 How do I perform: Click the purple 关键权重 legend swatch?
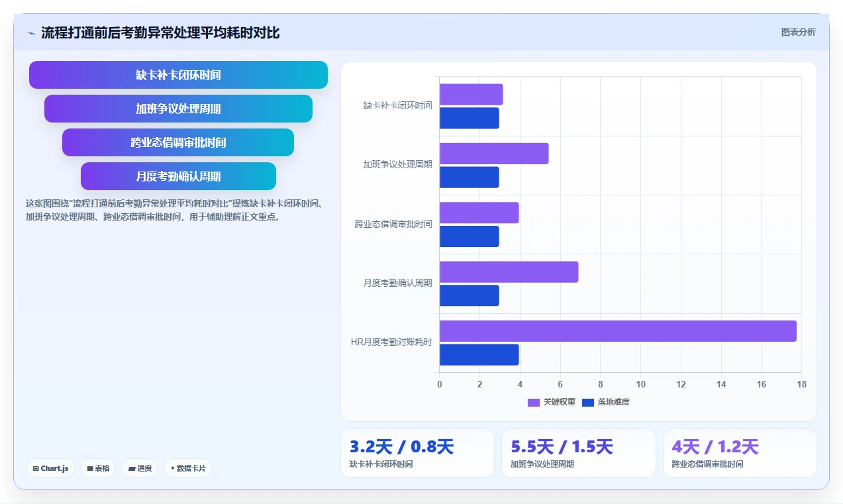[x=534, y=402]
